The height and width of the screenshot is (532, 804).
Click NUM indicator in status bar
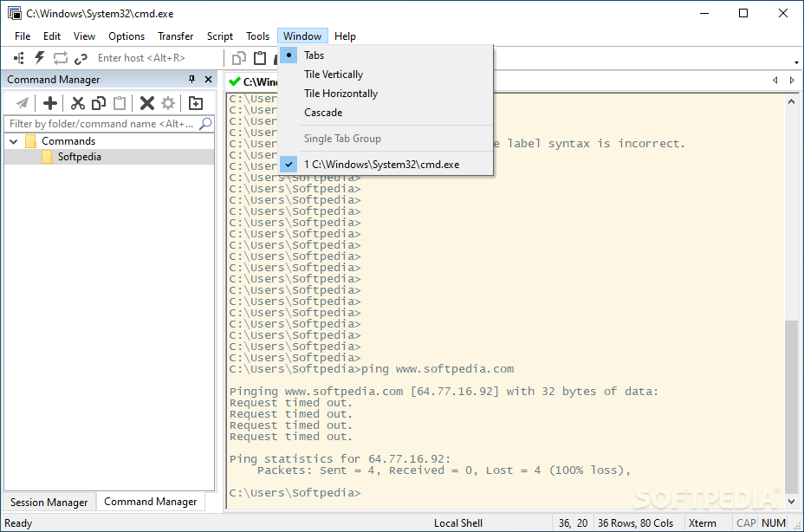pyautogui.click(x=773, y=523)
